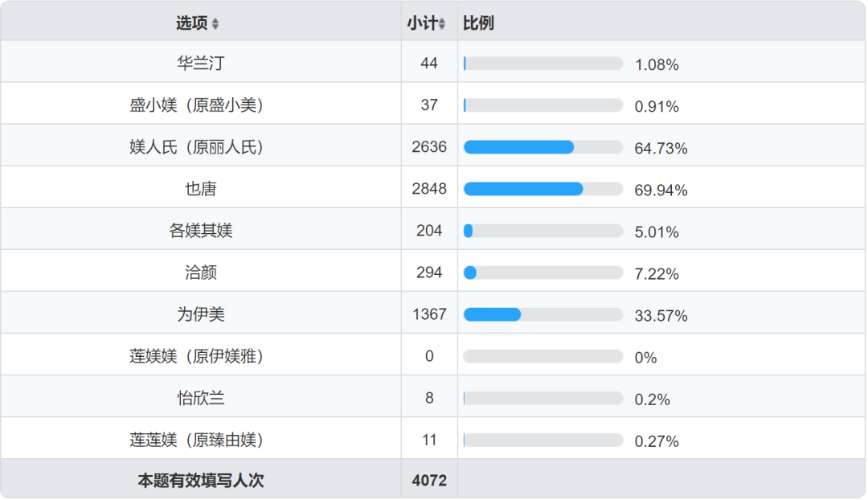Click the 为伊美 33.57% progress bar

[x=543, y=314]
